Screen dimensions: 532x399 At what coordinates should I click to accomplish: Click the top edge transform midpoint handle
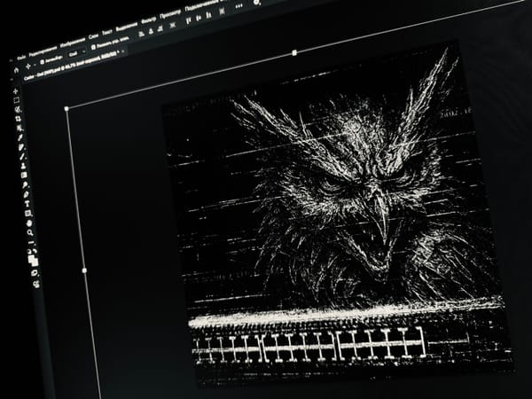click(294, 52)
